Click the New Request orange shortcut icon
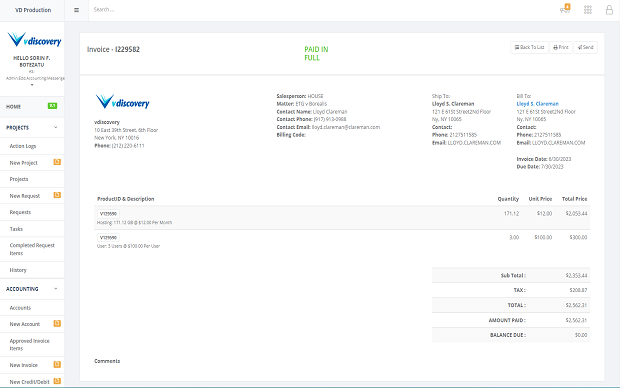 click(57, 195)
